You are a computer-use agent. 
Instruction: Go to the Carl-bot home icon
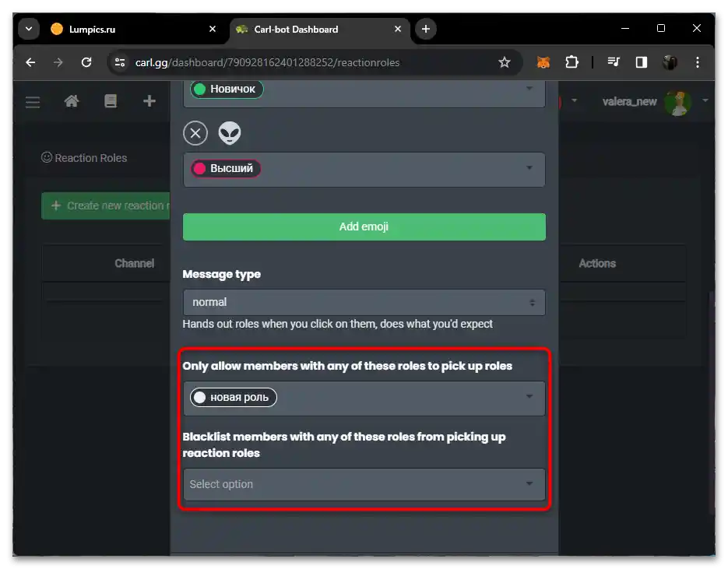(72, 101)
